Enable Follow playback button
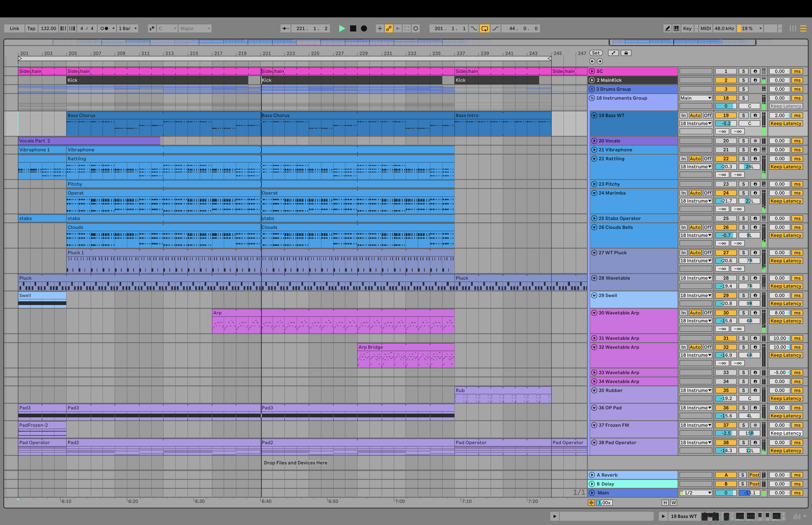Image resolution: width=812 pixels, height=525 pixels. [x=285, y=29]
